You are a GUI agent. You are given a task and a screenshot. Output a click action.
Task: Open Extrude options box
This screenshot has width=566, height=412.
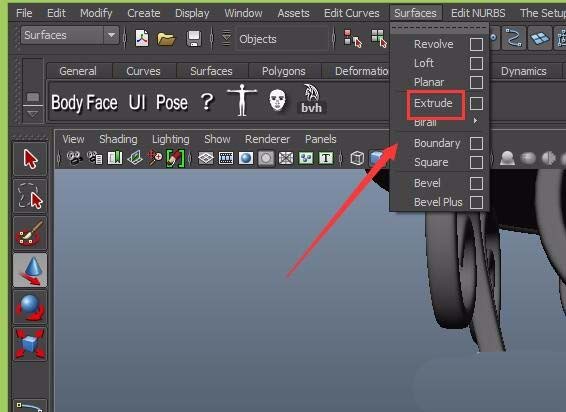coord(476,104)
